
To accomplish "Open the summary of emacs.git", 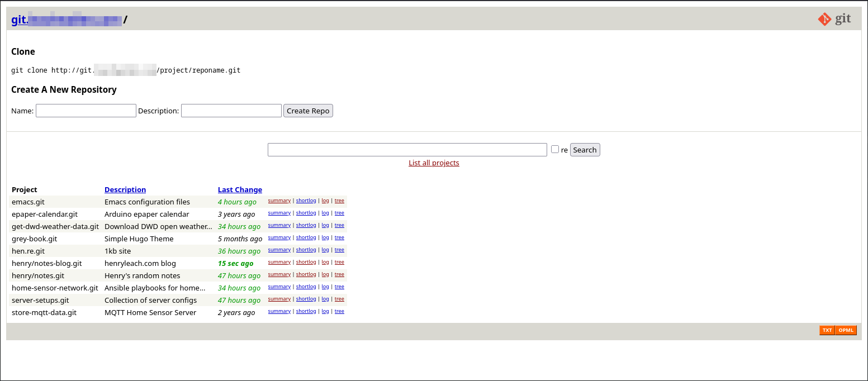I will pos(279,201).
